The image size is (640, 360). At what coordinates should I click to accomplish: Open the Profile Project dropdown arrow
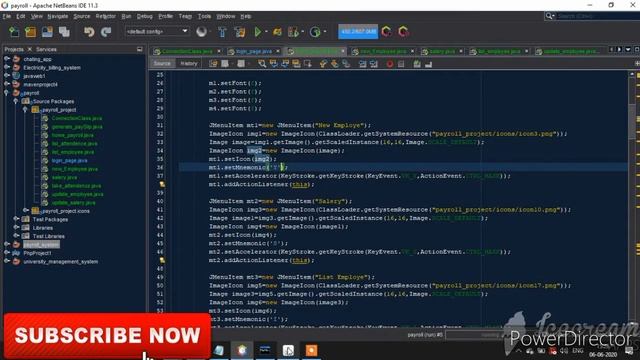325,32
